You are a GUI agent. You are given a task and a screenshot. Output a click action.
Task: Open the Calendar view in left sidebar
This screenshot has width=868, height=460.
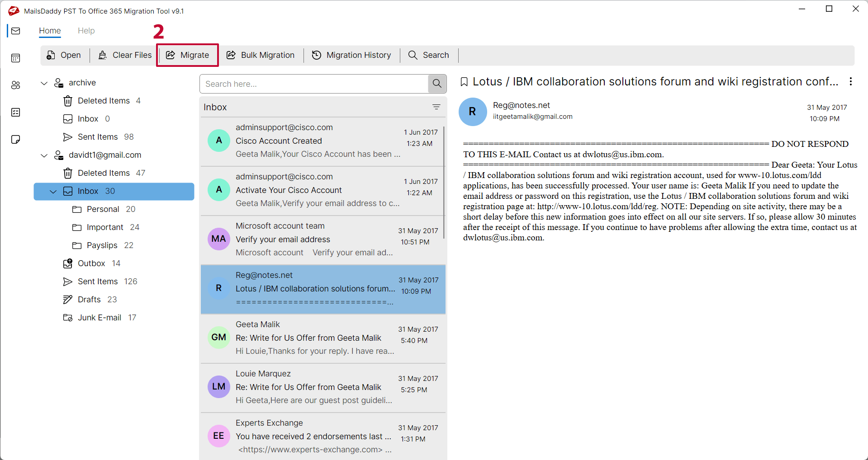[x=16, y=58]
